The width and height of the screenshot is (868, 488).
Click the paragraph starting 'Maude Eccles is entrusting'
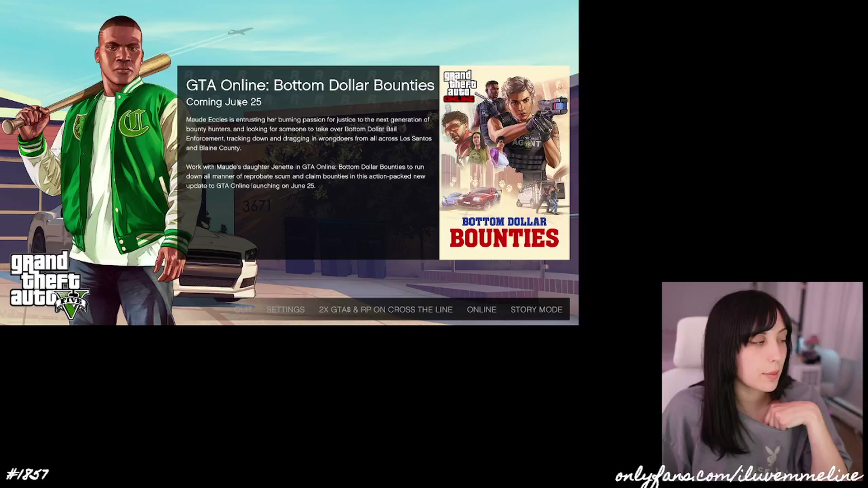point(308,134)
